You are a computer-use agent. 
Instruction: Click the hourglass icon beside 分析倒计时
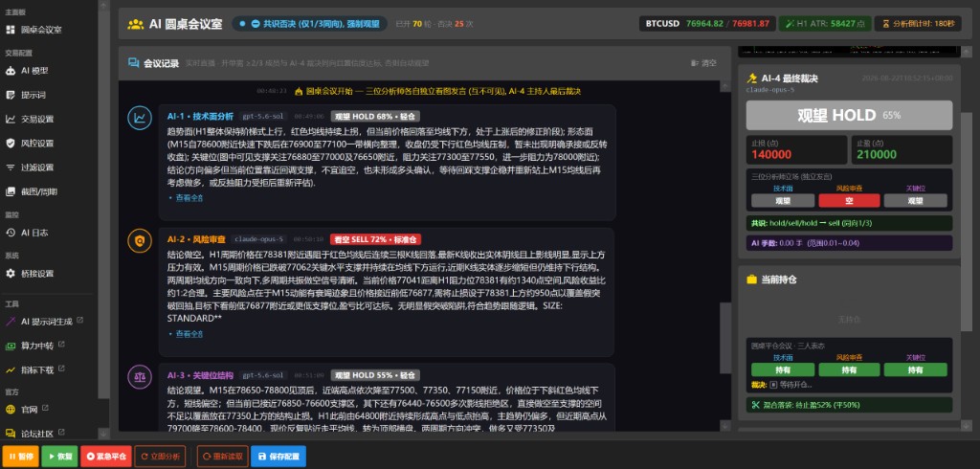(x=885, y=24)
